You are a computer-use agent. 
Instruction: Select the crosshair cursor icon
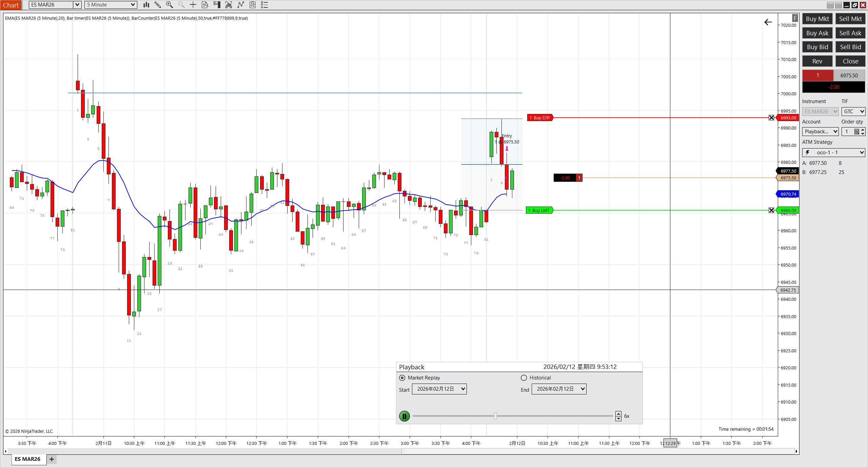click(193, 5)
